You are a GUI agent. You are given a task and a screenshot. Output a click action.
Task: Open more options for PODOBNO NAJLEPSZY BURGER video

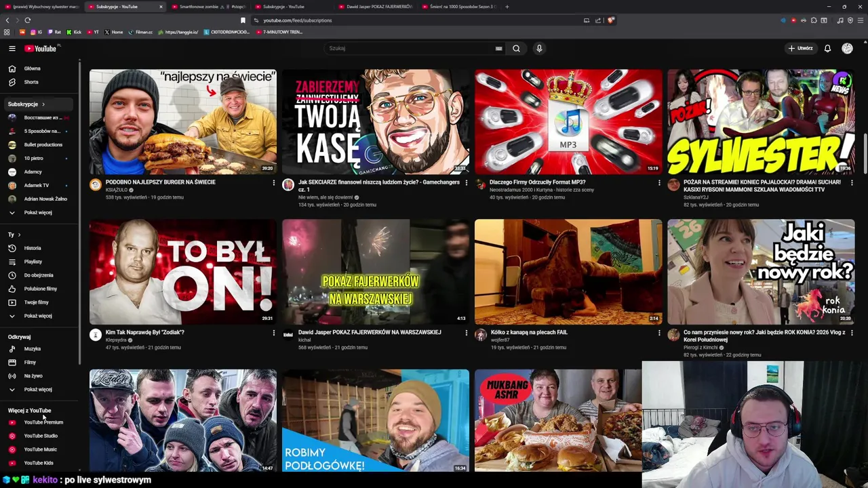pos(274,182)
